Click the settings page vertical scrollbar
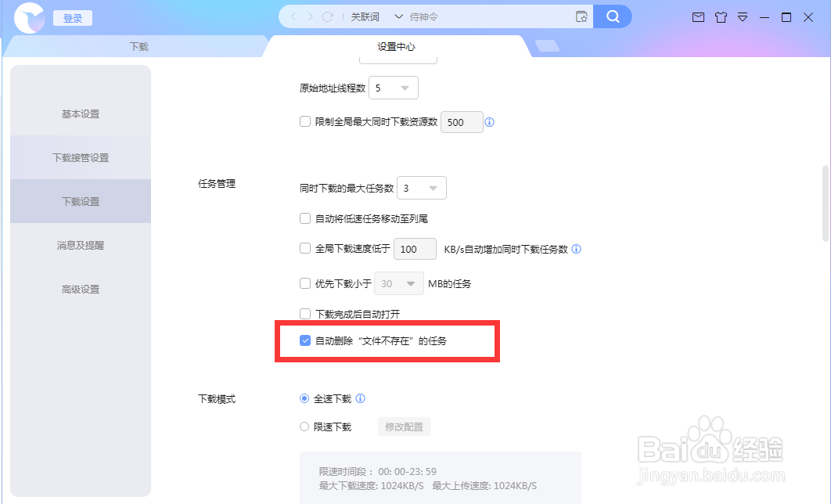This screenshot has height=504, width=831. [826, 203]
